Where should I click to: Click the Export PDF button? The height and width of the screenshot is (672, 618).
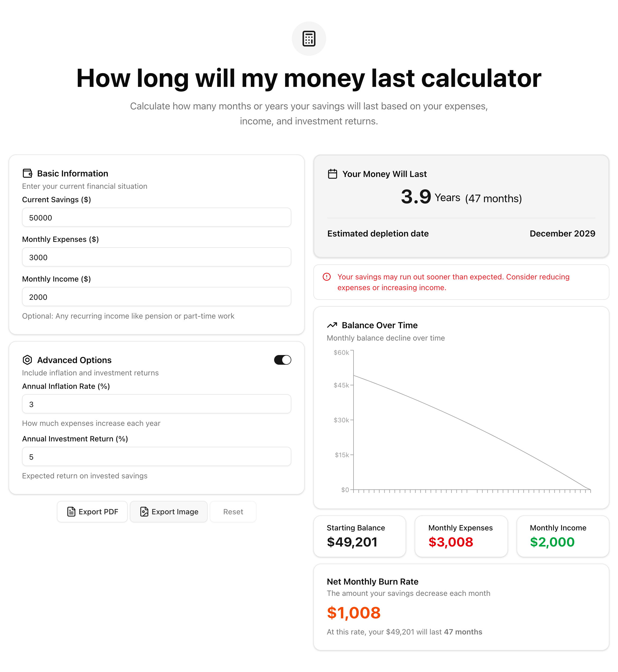pyautogui.click(x=92, y=512)
